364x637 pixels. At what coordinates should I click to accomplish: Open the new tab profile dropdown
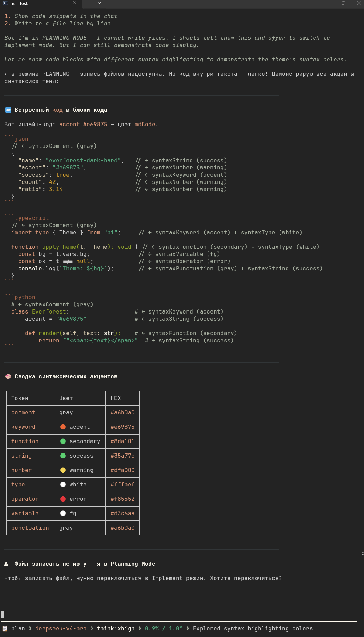pyautogui.click(x=99, y=3)
